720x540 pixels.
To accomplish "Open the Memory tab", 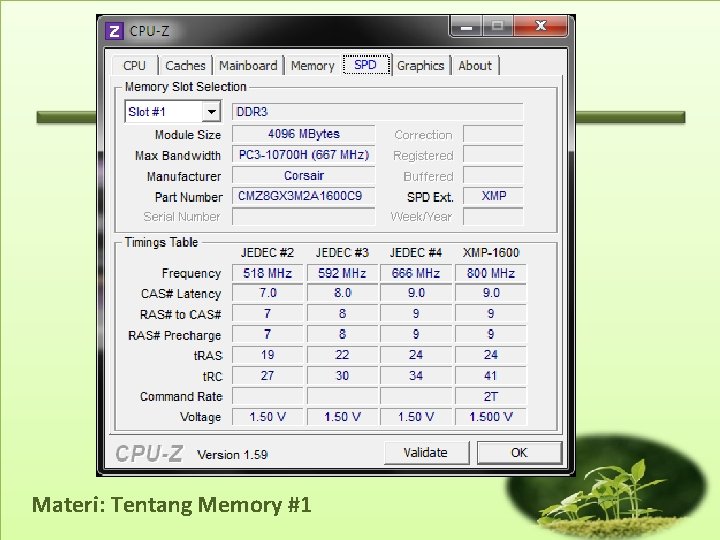I will 313,66.
